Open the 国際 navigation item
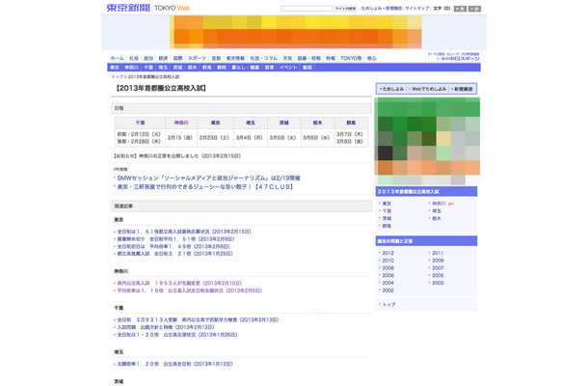This screenshot has height=386, width=588. tap(177, 58)
